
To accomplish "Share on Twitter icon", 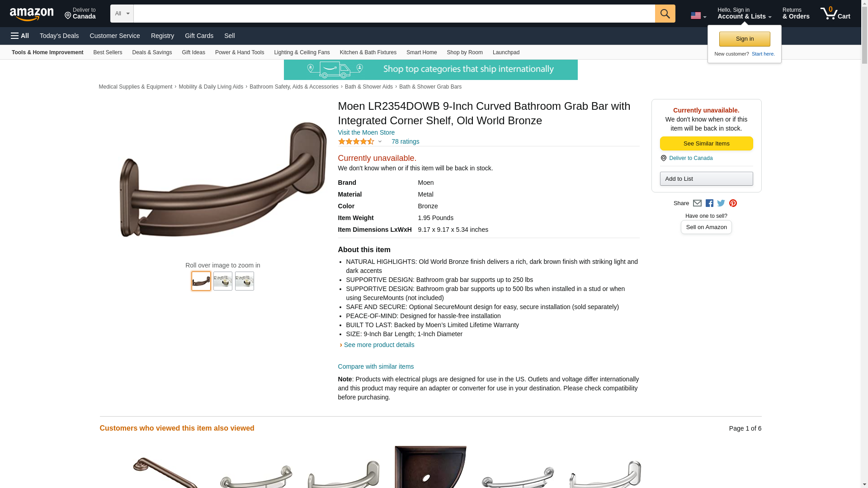I will coord(721,203).
